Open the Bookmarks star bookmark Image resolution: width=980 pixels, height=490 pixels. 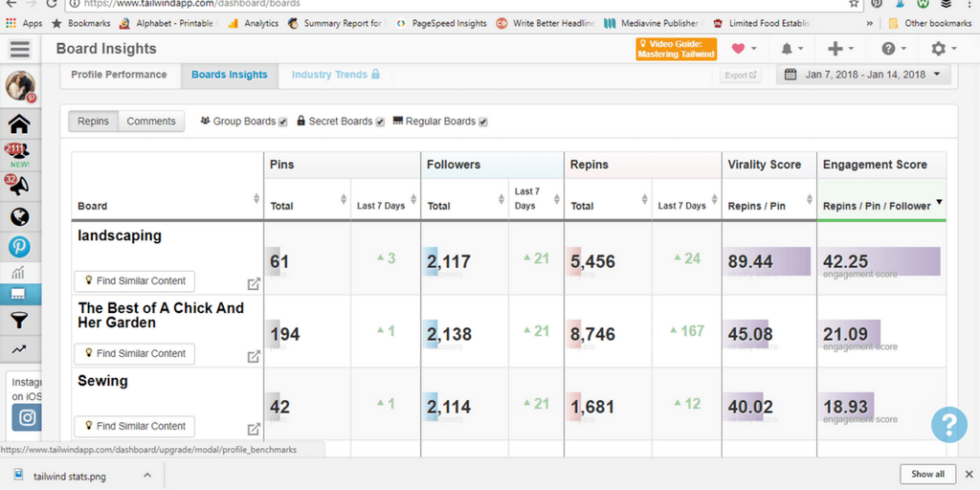tap(81, 23)
